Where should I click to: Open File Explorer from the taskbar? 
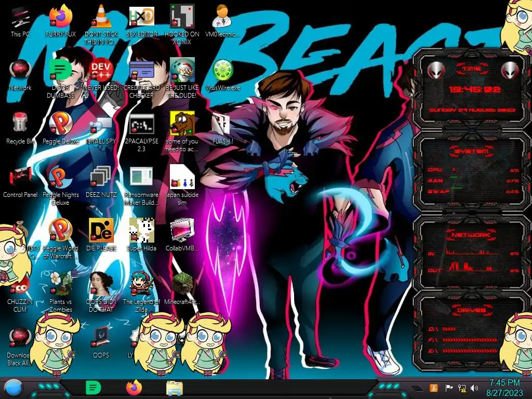(175, 389)
